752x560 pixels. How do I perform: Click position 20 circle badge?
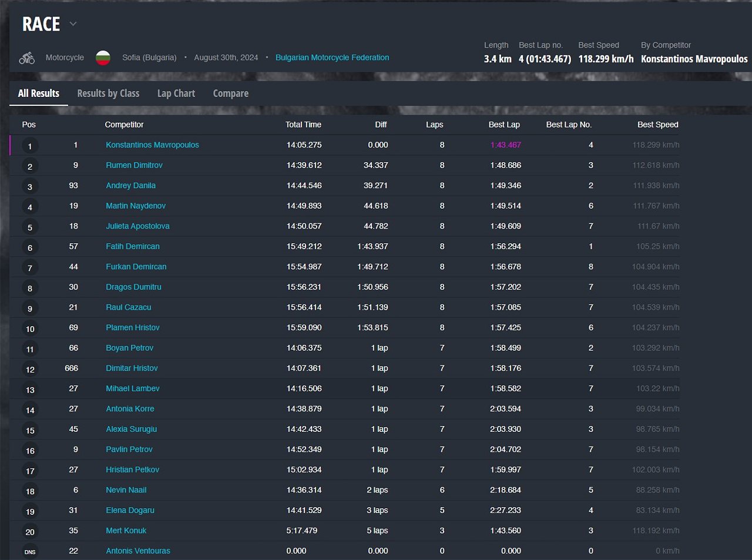(x=30, y=532)
